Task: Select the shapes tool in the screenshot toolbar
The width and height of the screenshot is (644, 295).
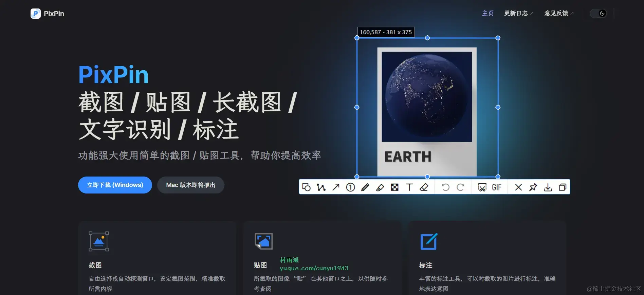Action: (306, 187)
